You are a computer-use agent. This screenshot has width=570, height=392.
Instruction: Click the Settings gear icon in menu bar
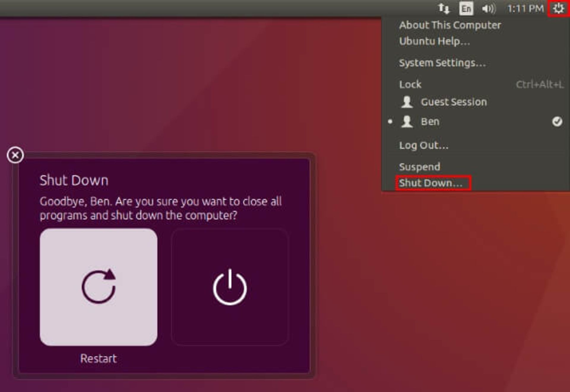click(x=559, y=8)
